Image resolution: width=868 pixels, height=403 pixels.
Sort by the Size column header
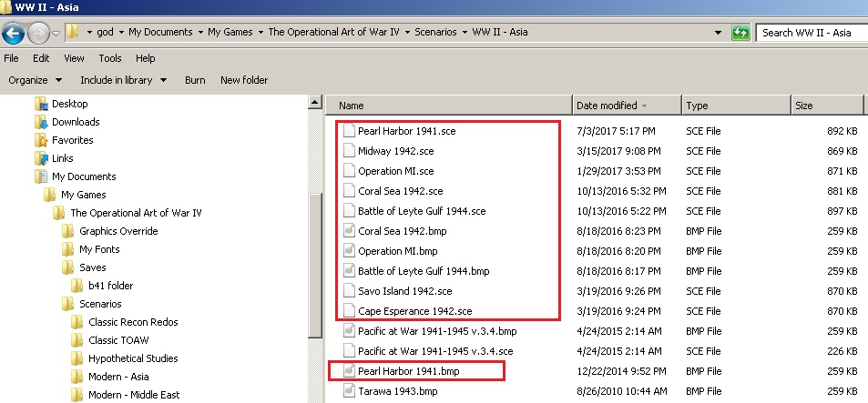coord(827,105)
